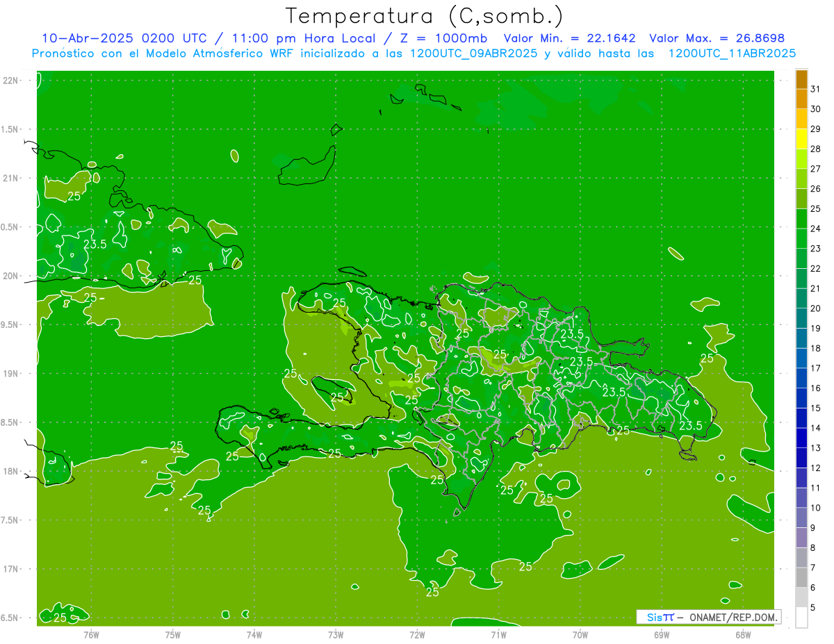Select the teal legend swatch between 19 and 20
The image size is (834, 644).
[x=801, y=318]
